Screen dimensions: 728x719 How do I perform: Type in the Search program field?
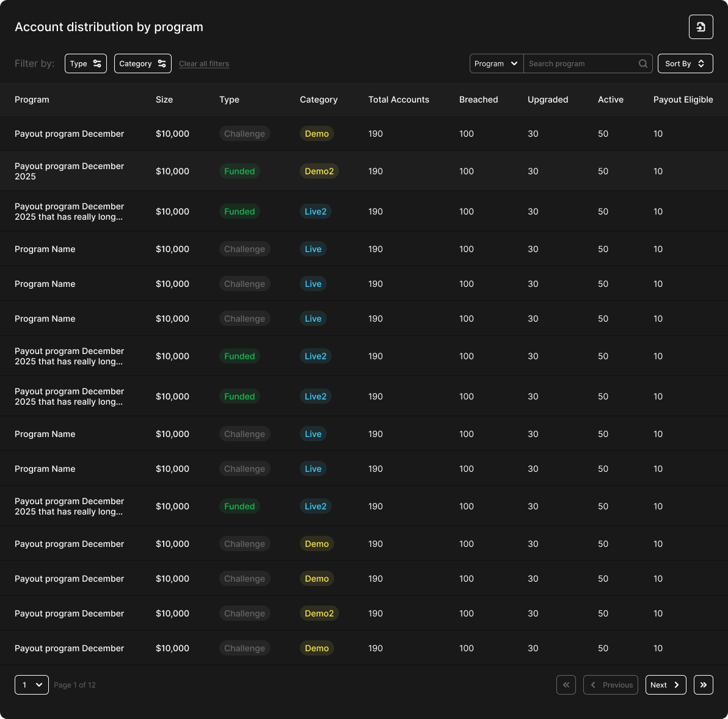580,63
